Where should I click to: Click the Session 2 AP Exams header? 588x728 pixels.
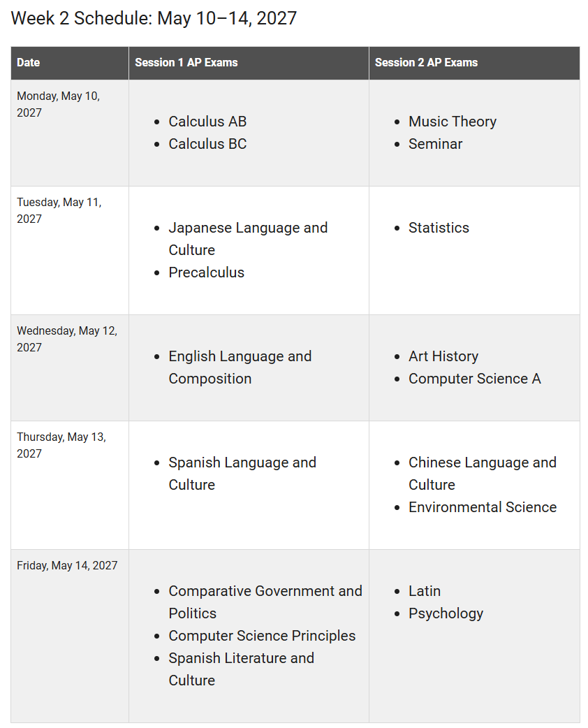426,63
